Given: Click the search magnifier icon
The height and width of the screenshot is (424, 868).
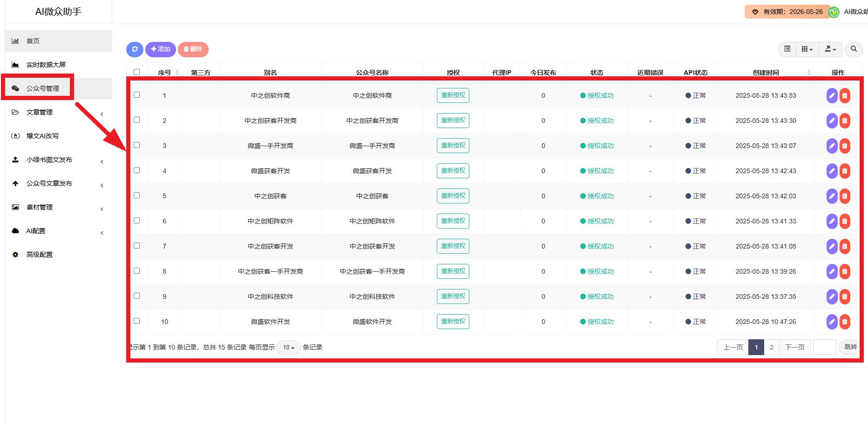Looking at the screenshot, I should (x=854, y=49).
